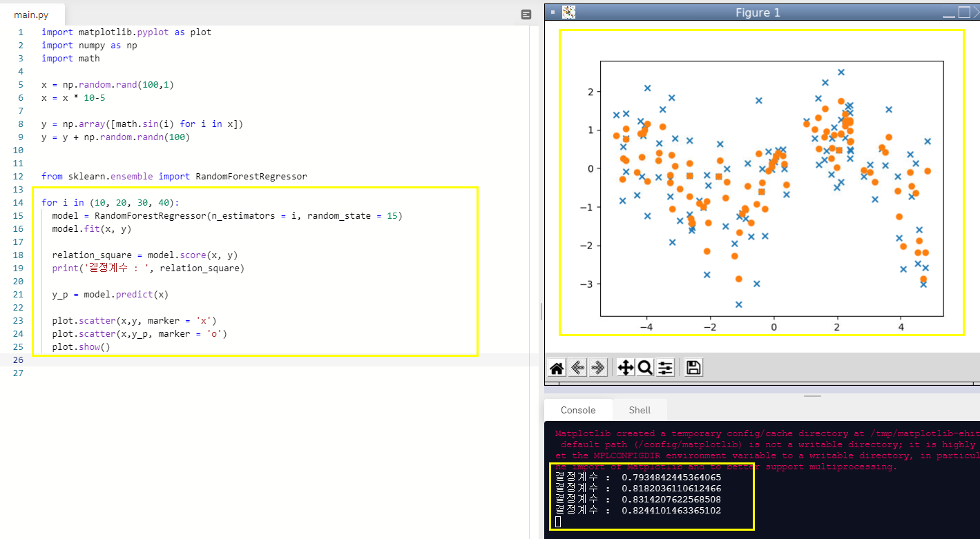980x539 pixels.
Task: Switch to the Shell tab
Action: pyautogui.click(x=640, y=410)
